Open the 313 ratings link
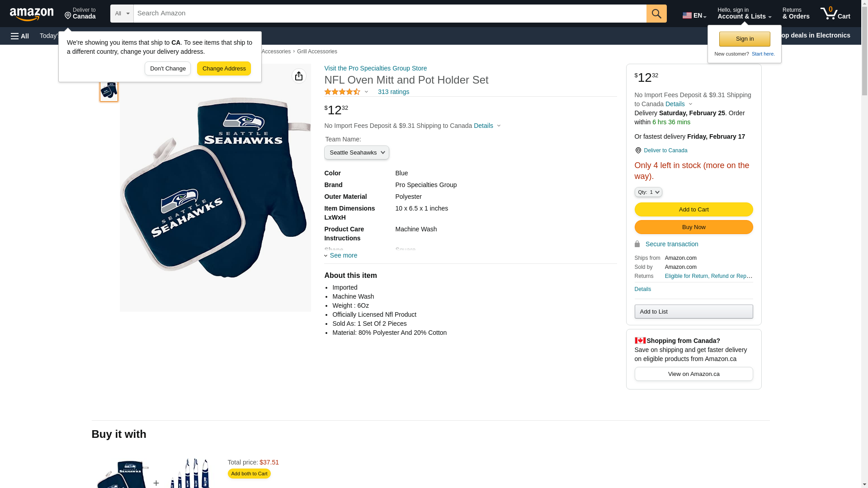 tap(393, 92)
